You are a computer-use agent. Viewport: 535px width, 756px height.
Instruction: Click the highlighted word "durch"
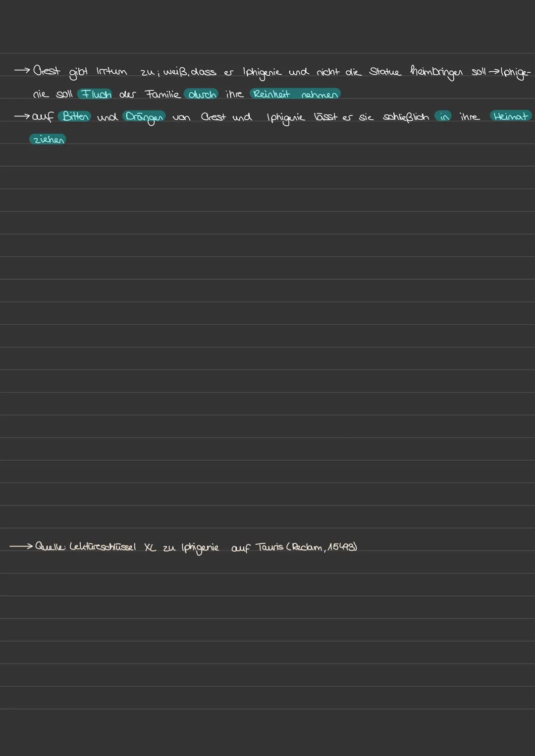point(202,94)
